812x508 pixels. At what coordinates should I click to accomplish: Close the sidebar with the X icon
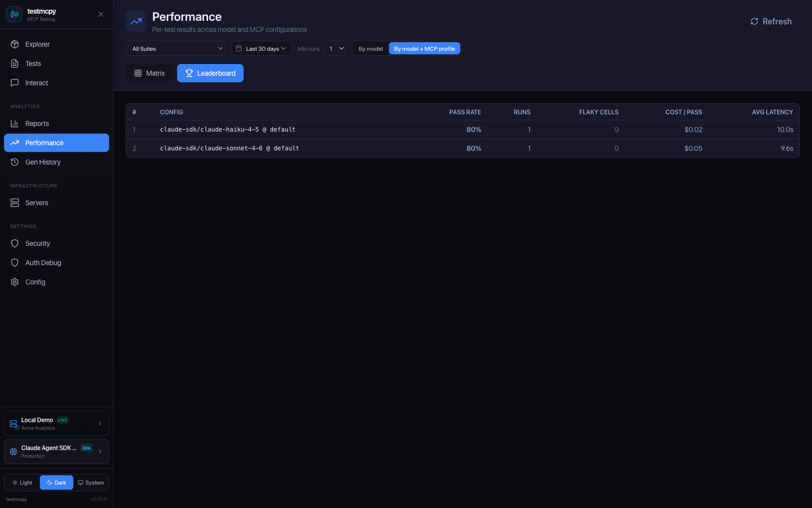(101, 14)
